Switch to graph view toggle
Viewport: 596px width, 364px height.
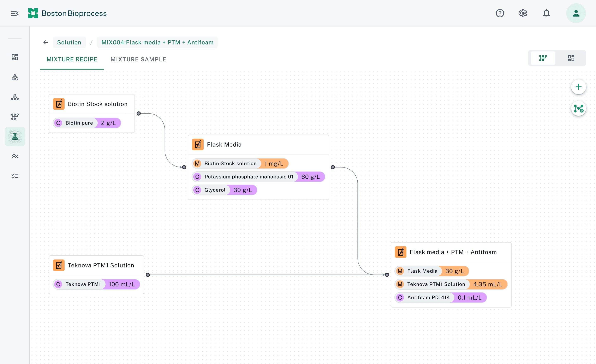(543, 58)
